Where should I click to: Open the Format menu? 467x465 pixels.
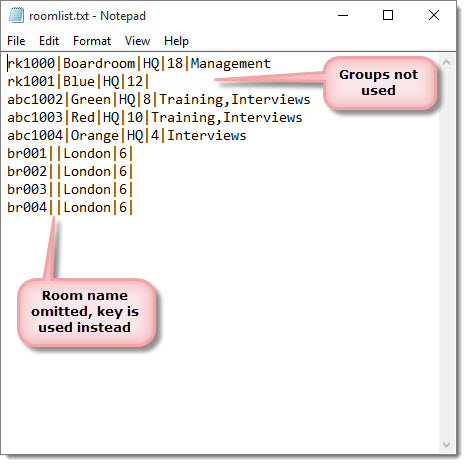coord(92,41)
